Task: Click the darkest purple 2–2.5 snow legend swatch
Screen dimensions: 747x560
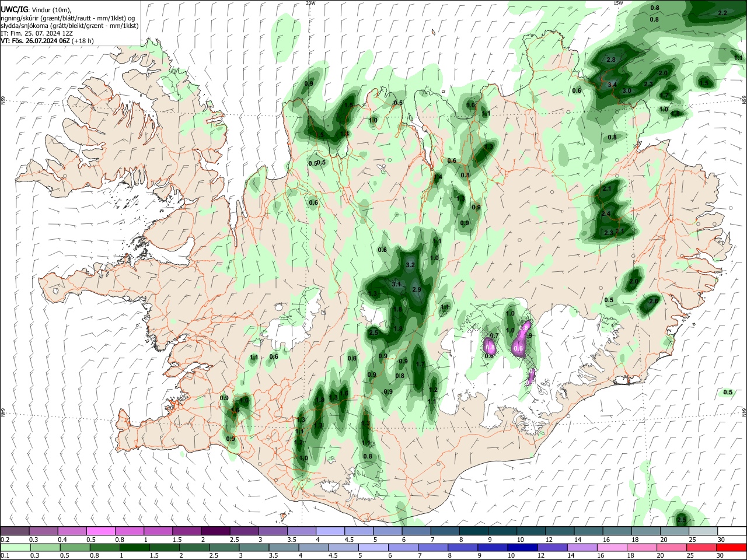Action: (215, 531)
